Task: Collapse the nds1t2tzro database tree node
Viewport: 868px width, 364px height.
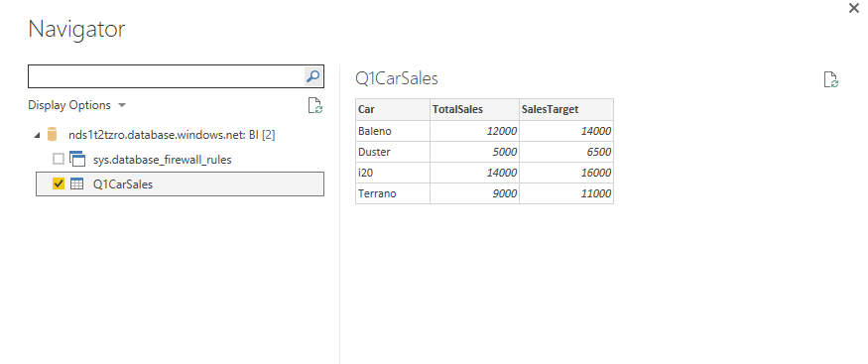Action: pos(37,135)
